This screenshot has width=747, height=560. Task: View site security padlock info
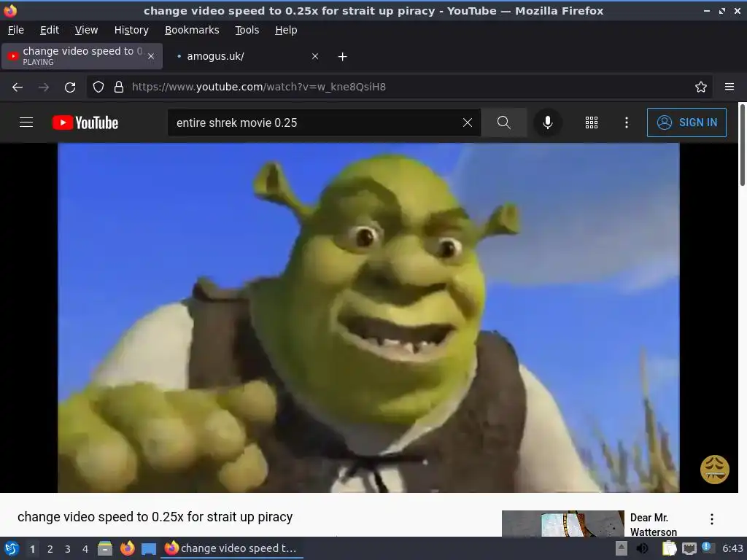point(119,87)
